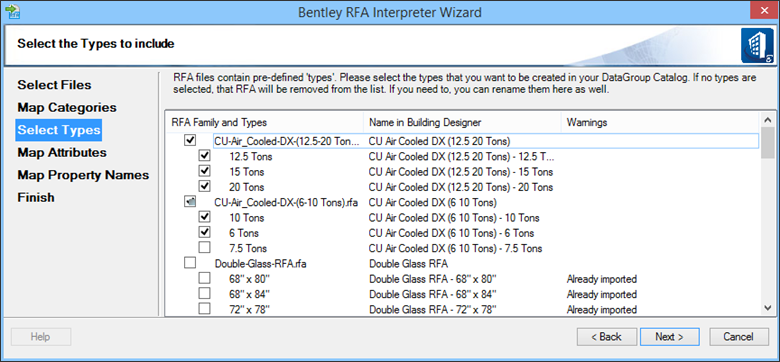Click name 'CU Air Cooled DX (12.5 20 Tons)'
Viewport: 780px width, 362px height.
click(x=439, y=141)
